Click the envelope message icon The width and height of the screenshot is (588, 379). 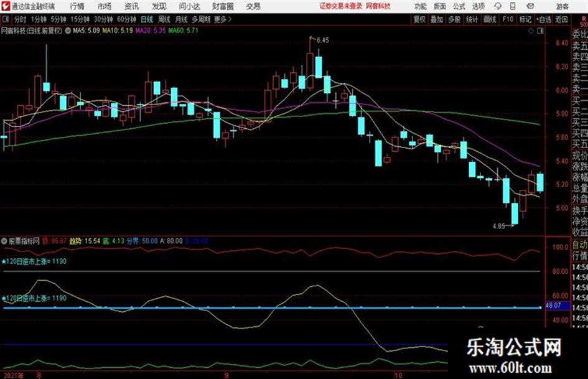pos(530,6)
